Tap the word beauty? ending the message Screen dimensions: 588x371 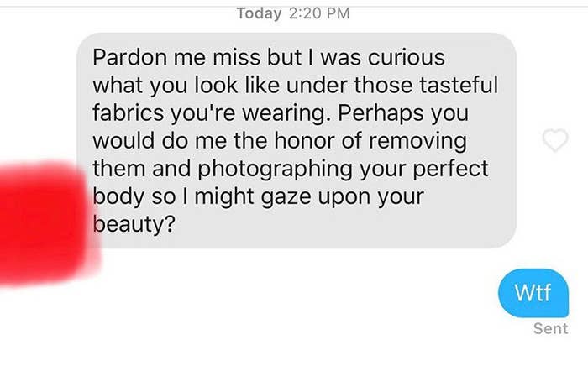click(x=134, y=224)
